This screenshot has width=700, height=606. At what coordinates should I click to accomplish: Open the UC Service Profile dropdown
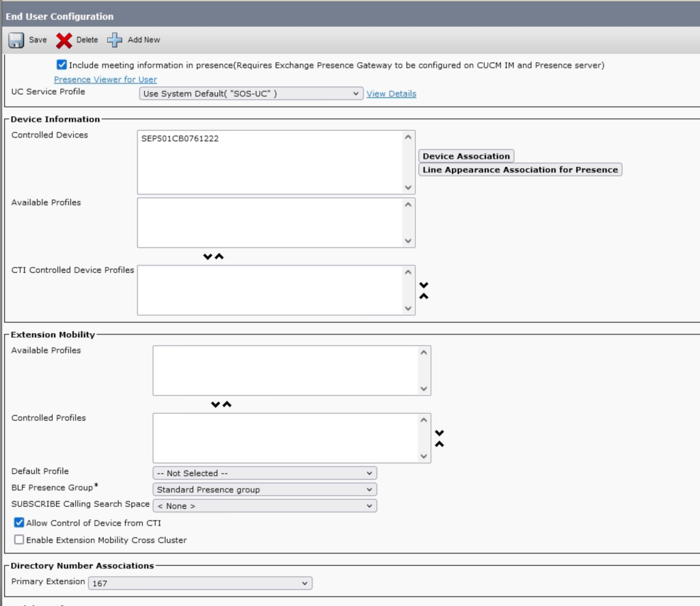coord(251,94)
